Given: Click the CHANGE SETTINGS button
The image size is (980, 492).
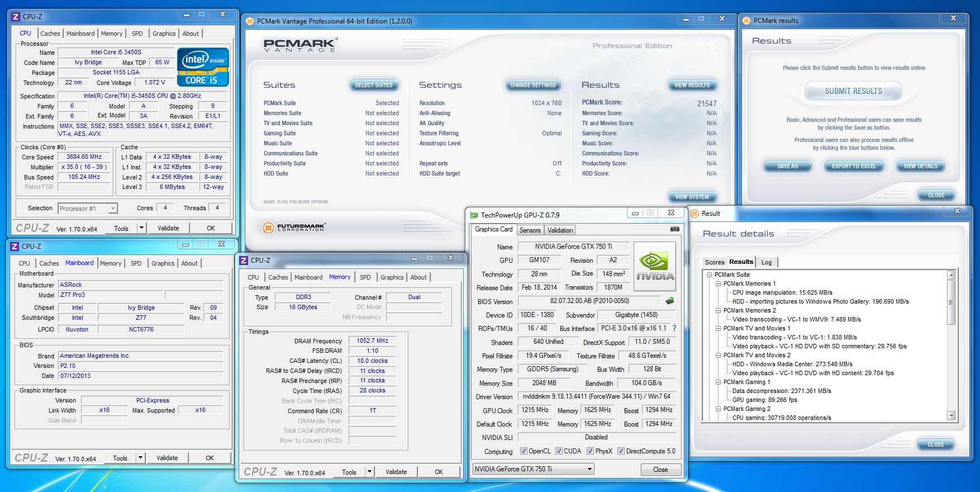Looking at the screenshot, I should pyautogui.click(x=532, y=85).
